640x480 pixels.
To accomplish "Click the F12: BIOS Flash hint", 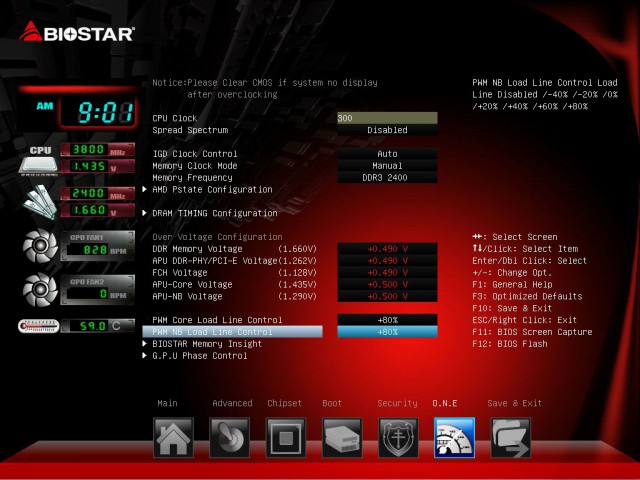I will [x=510, y=344].
